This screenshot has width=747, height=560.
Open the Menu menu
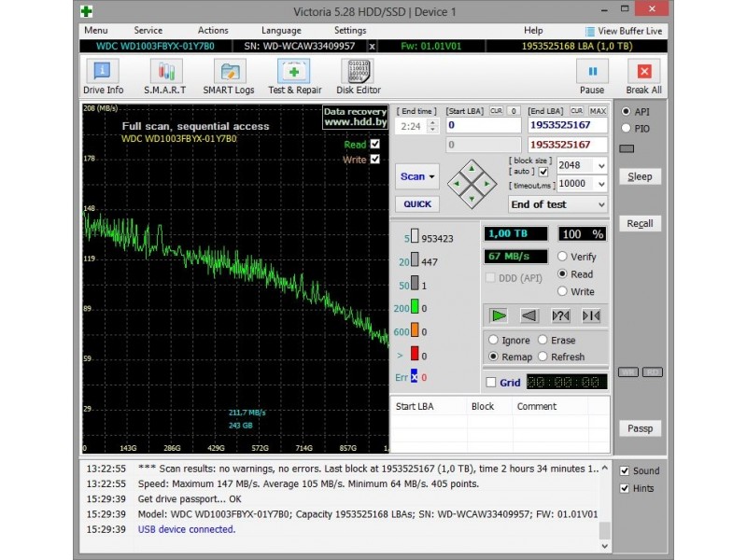[x=96, y=31]
